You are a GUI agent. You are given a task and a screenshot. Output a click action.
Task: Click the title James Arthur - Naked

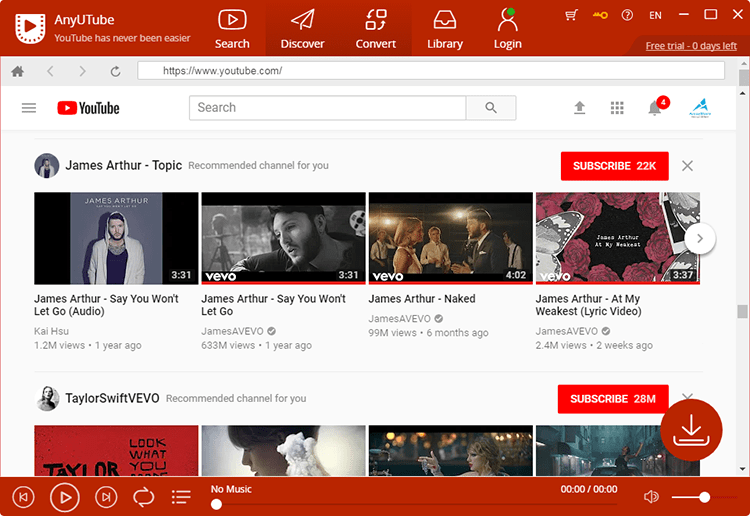(421, 299)
